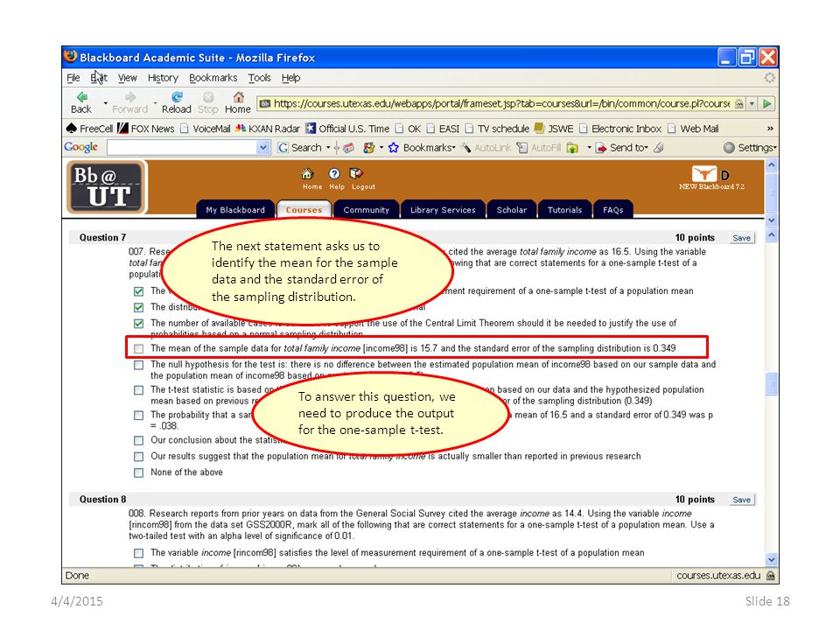Check 'The t-test statistic is based' checkbox
Screen dimensions: 840x630
pos(139,390)
